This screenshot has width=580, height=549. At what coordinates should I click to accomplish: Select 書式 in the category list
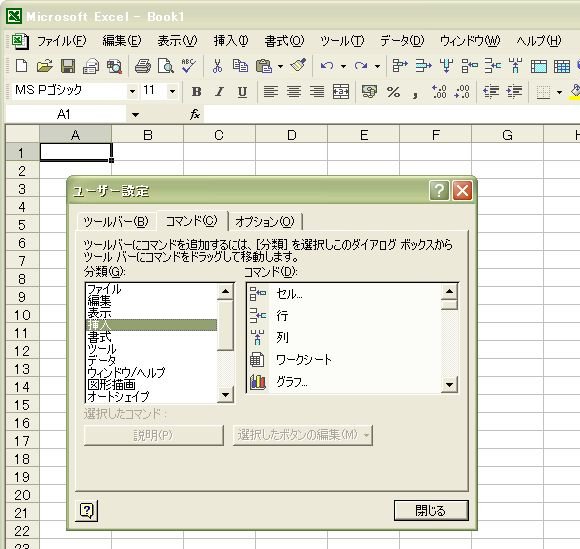151,337
